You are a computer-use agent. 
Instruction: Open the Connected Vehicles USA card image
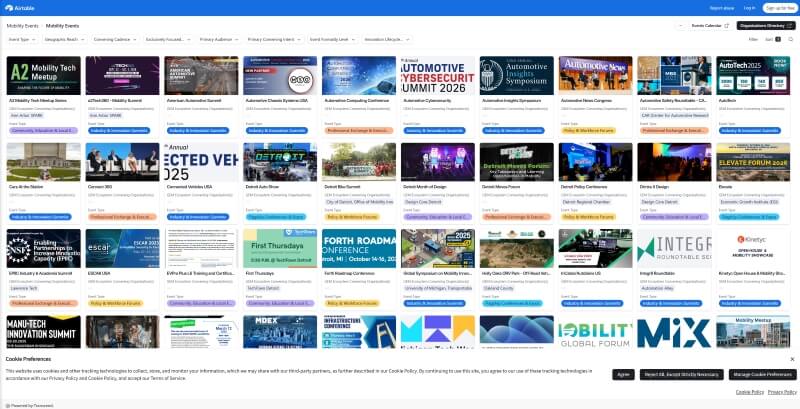[201, 162]
